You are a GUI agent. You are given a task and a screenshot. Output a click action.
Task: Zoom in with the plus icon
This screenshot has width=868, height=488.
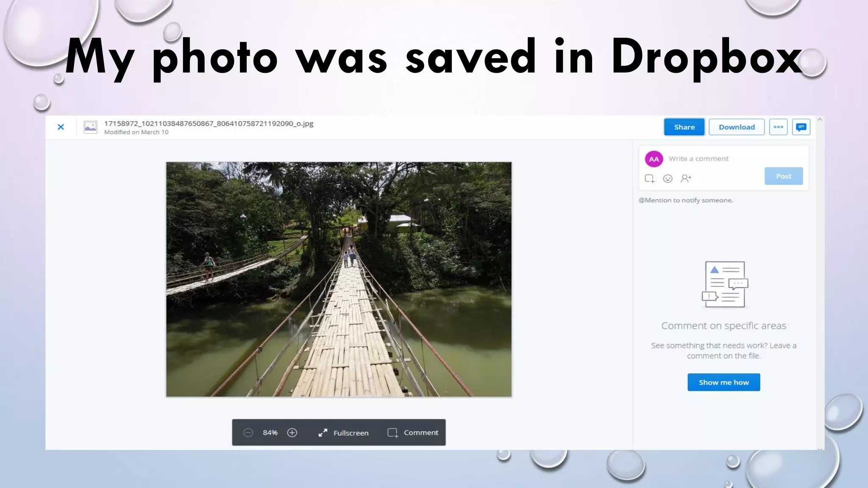tap(292, 433)
